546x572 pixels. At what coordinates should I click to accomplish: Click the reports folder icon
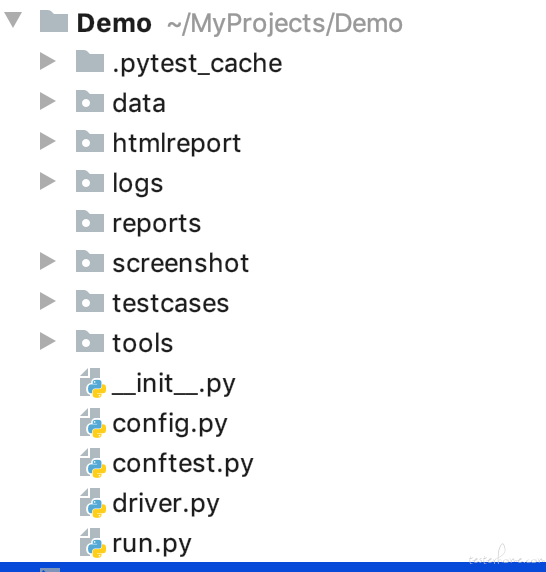click(x=90, y=221)
